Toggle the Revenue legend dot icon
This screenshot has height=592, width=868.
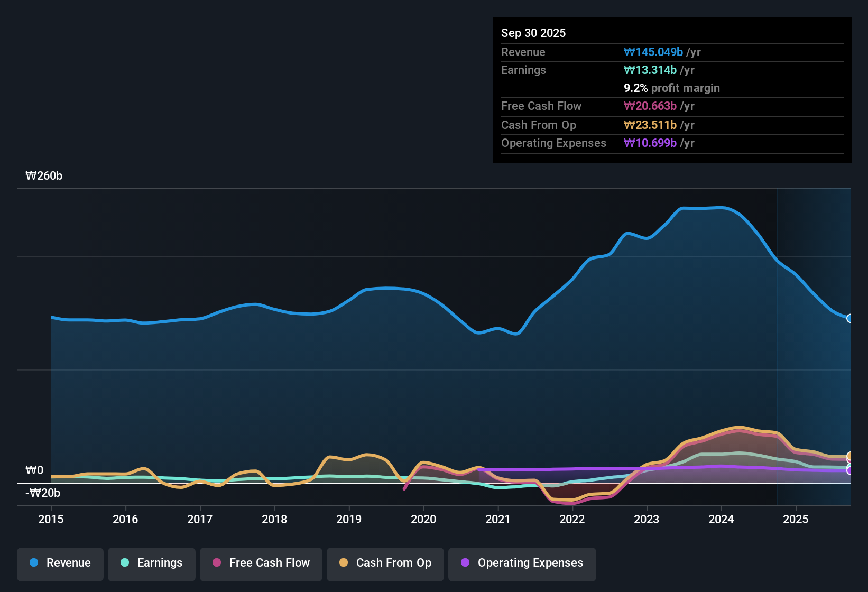coord(34,563)
